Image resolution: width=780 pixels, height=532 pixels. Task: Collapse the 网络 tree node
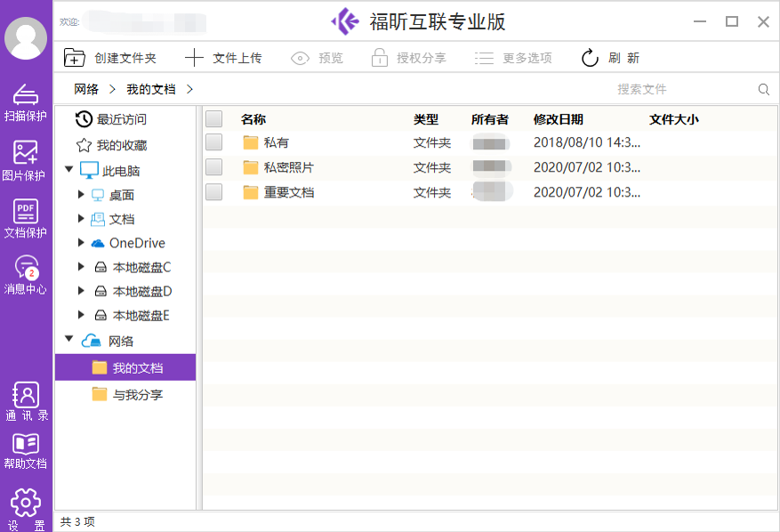point(69,339)
